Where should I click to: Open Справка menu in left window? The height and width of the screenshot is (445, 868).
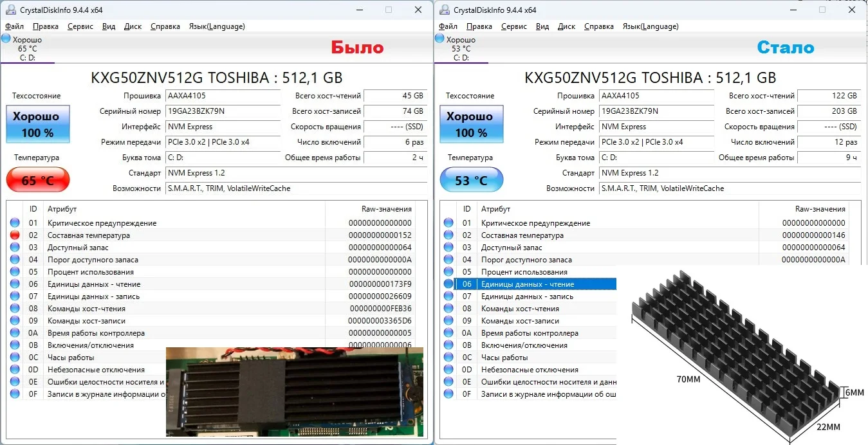pos(165,26)
